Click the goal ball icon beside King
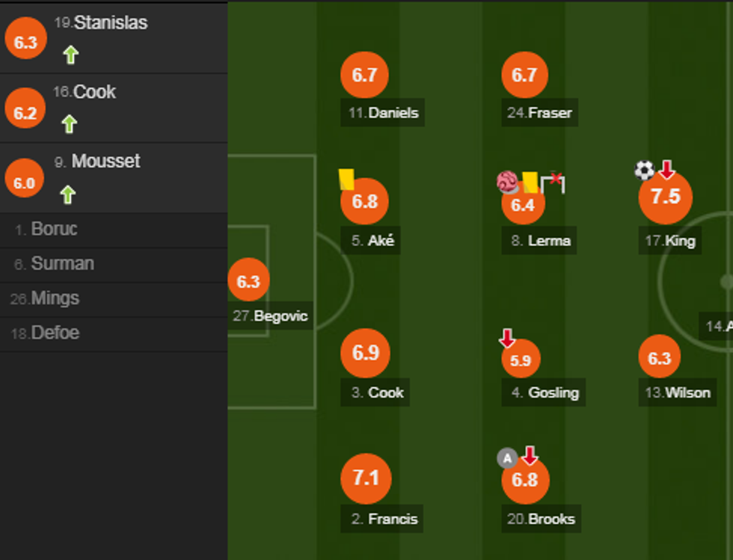 pyautogui.click(x=644, y=170)
